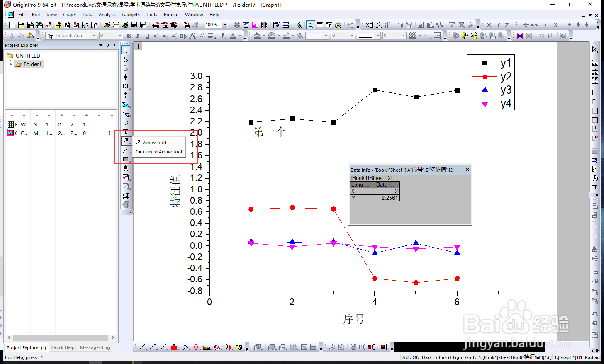
Task: Select the Rectangle tool
Action: coord(126,159)
